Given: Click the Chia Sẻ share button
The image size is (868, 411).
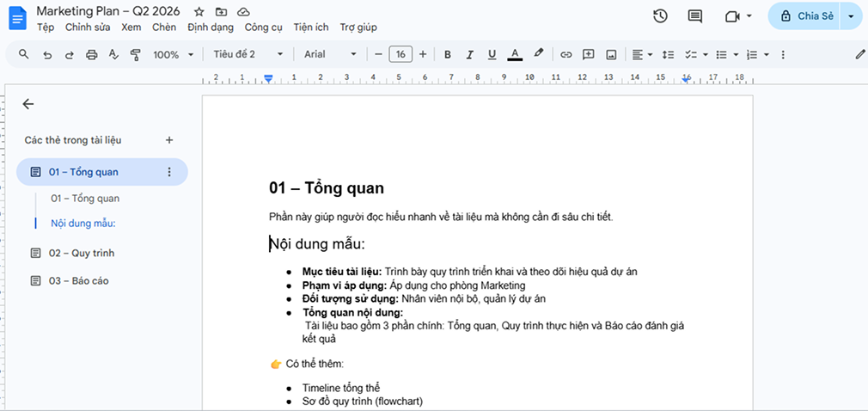Looking at the screenshot, I should (804, 16).
